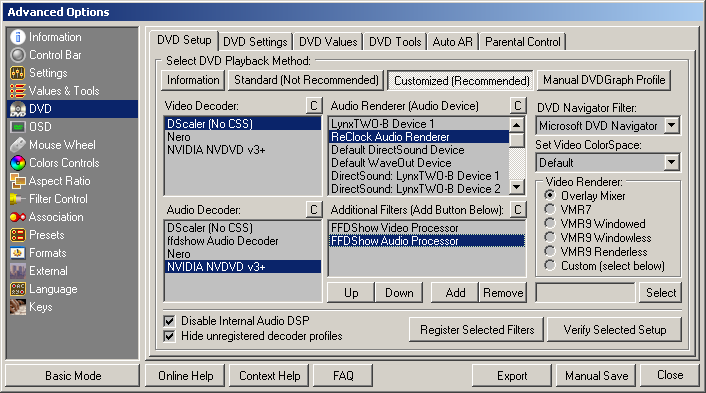Click the DVD disc icon
This screenshot has width=706, height=393.
tap(18, 109)
